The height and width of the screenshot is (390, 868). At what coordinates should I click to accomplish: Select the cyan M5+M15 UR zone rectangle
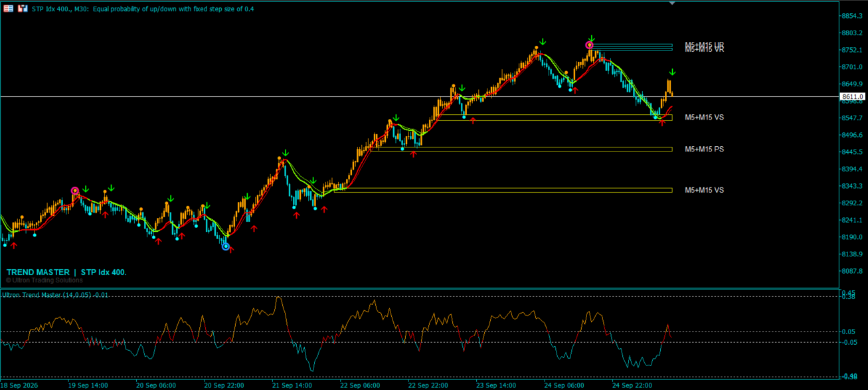[x=630, y=46]
